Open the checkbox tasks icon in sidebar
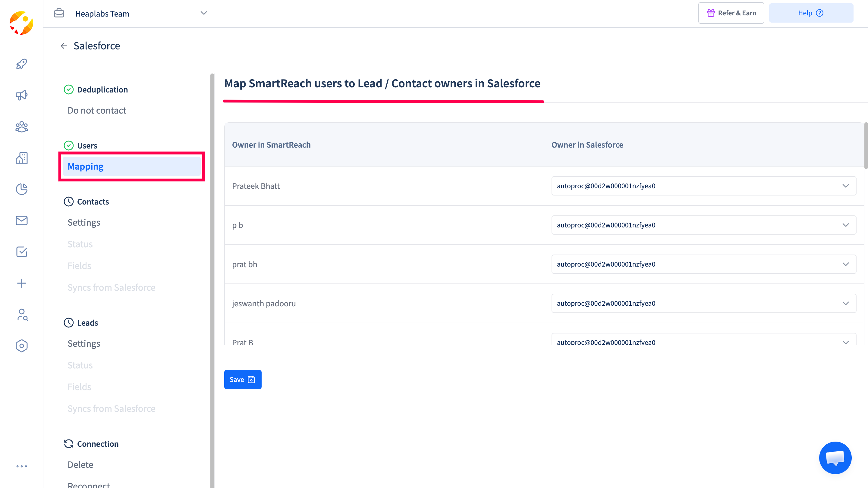 click(x=22, y=252)
